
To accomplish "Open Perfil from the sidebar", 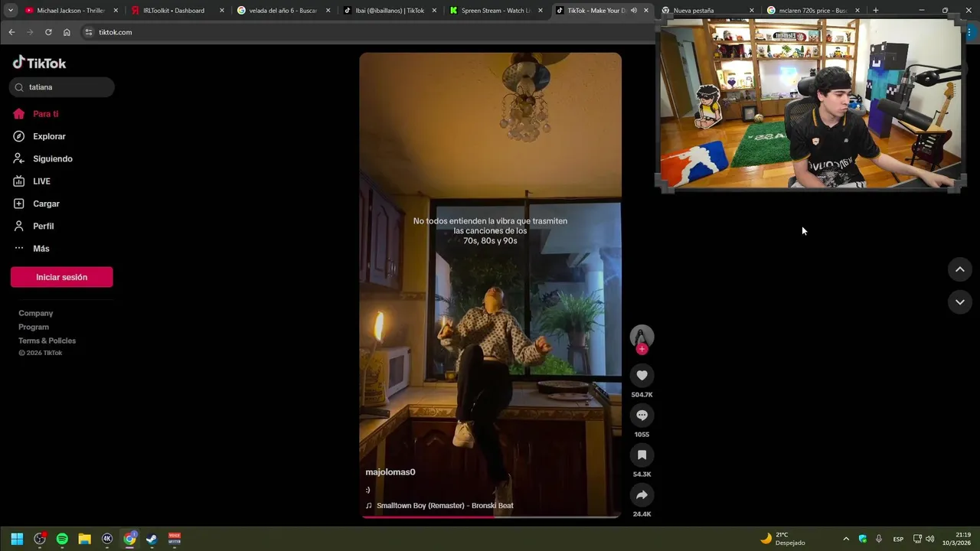I will (x=34, y=227).
